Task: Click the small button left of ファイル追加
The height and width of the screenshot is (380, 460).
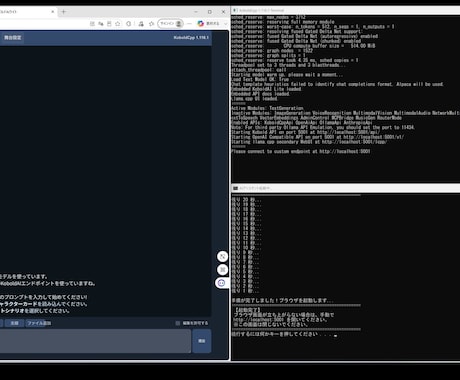Action: (14, 323)
